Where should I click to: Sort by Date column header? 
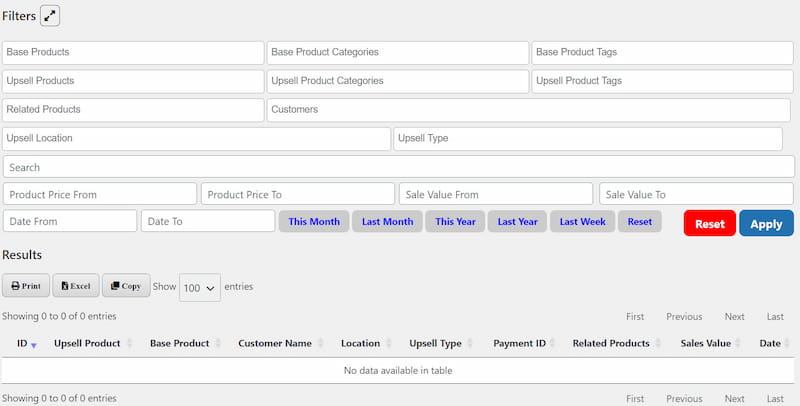774,343
